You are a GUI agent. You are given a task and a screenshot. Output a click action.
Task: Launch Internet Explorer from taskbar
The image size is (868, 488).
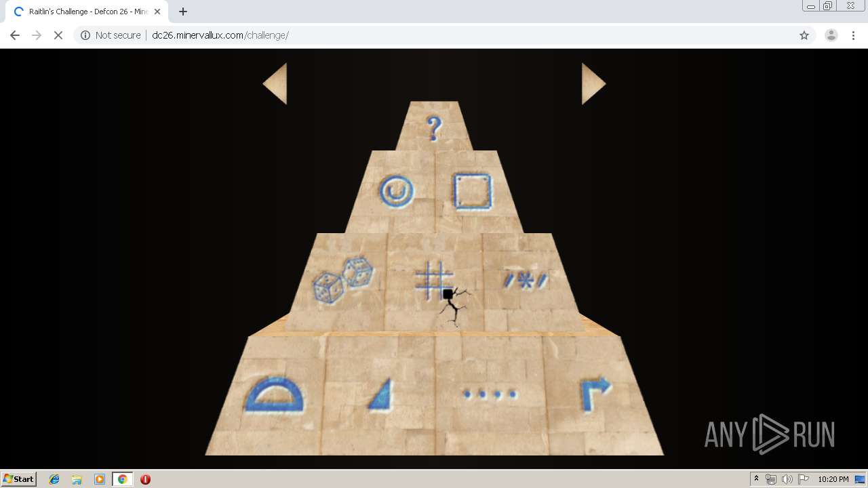(54, 479)
